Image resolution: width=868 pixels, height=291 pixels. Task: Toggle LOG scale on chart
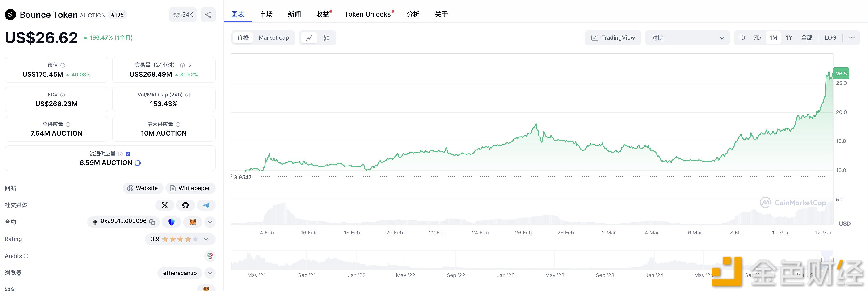(x=830, y=38)
